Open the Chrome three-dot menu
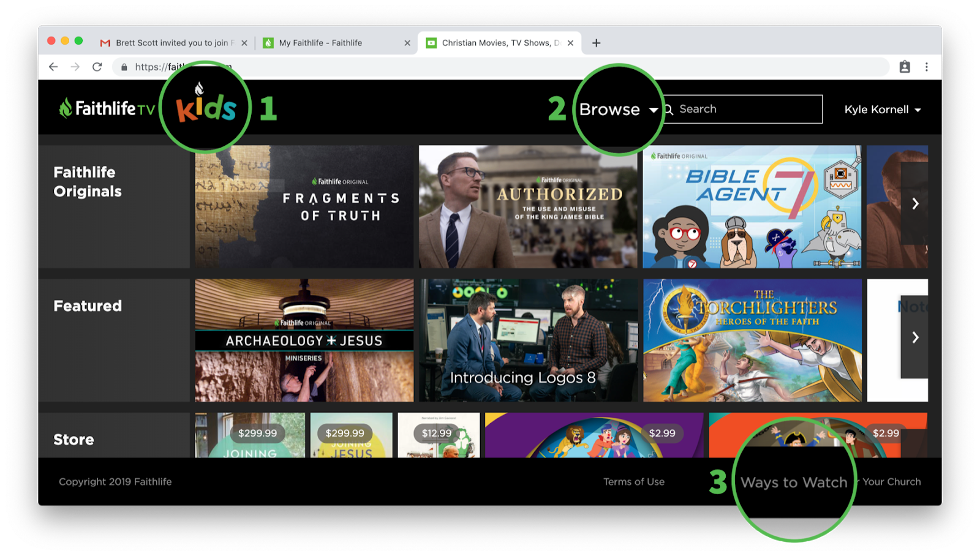 [926, 67]
